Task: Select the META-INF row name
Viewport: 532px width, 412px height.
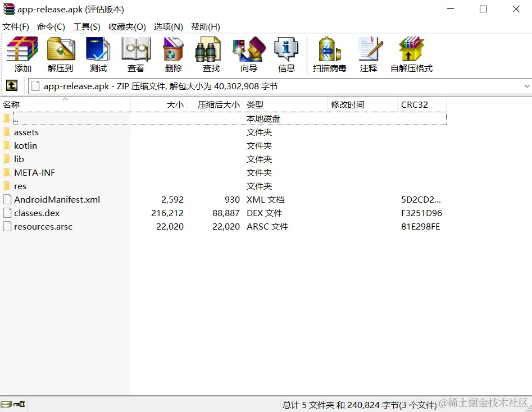Action: pos(34,172)
